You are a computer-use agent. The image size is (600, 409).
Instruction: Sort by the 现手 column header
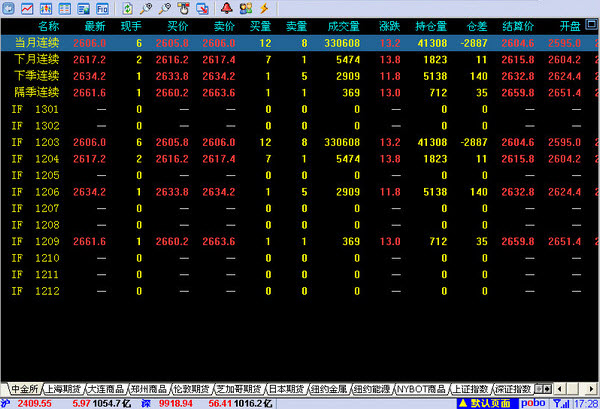coord(131,26)
